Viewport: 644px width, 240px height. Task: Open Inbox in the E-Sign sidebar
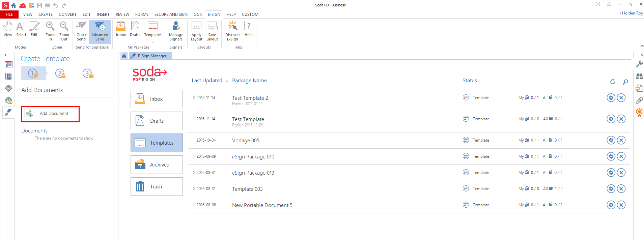coord(157,99)
